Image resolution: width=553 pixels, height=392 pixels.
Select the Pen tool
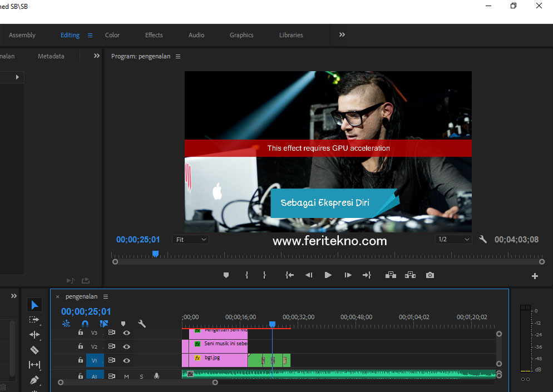(x=34, y=380)
